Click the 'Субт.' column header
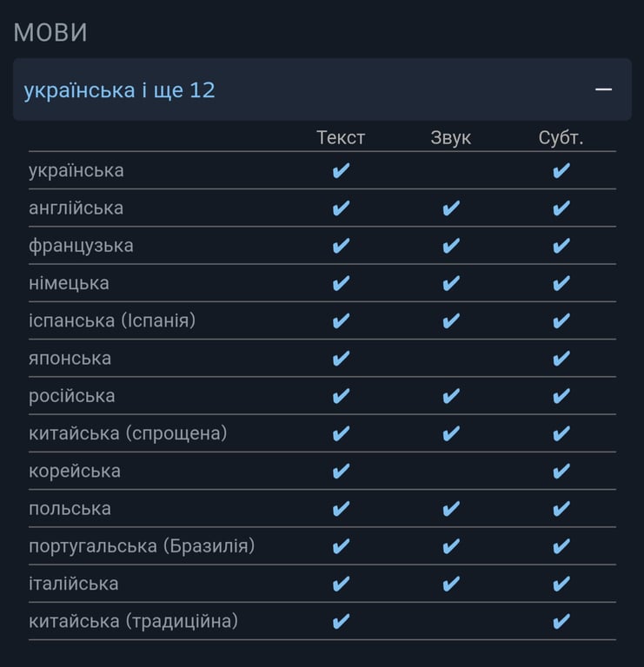This screenshot has height=667, width=644. tap(561, 138)
